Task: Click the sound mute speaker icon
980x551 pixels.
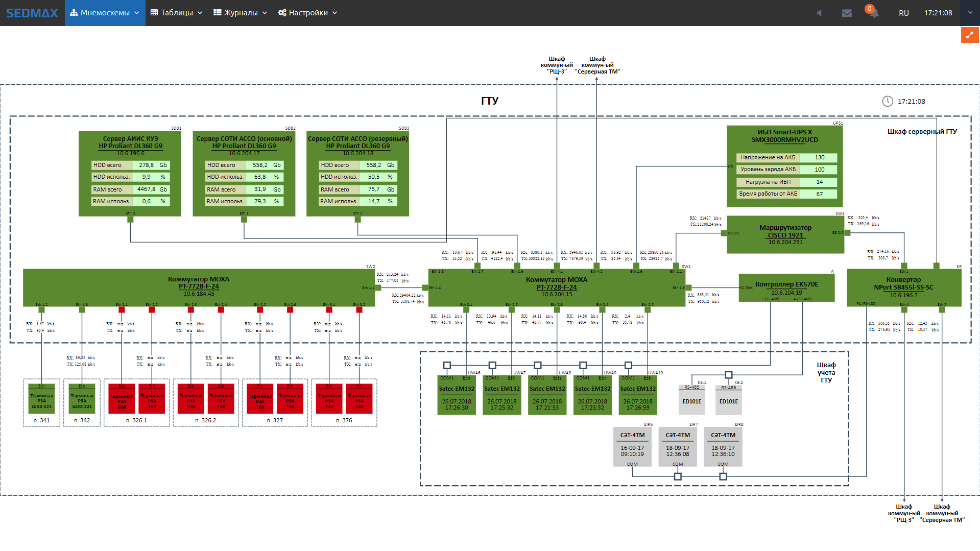Action: (819, 13)
